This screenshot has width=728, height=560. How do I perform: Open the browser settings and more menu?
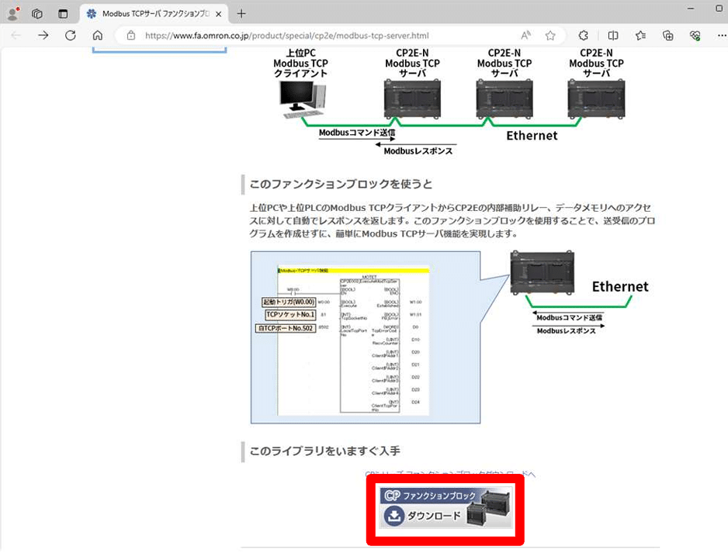coord(721,35)
